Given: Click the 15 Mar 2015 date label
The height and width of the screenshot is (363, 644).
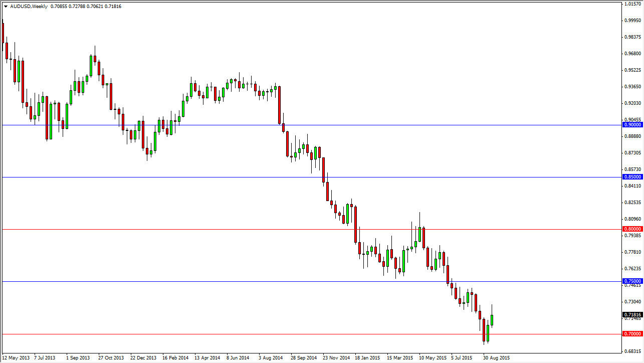Looking at the screenshot, I should (x=400, y=358).
